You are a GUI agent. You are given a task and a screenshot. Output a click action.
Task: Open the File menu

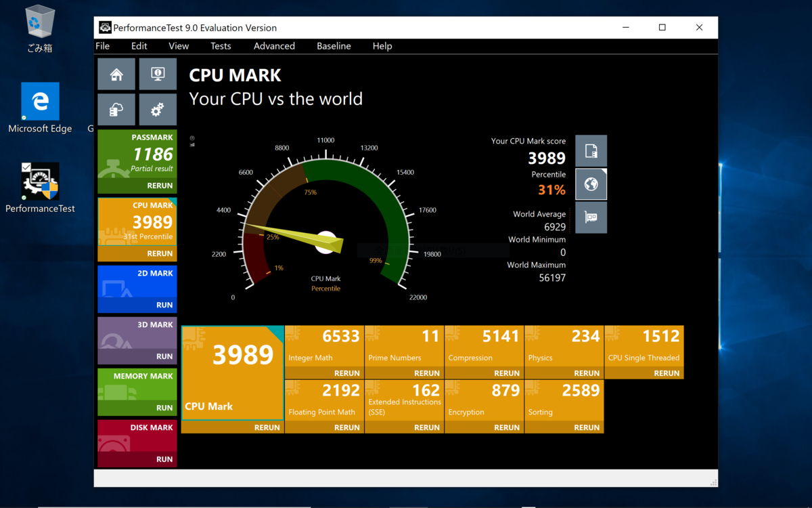[103, 46]
